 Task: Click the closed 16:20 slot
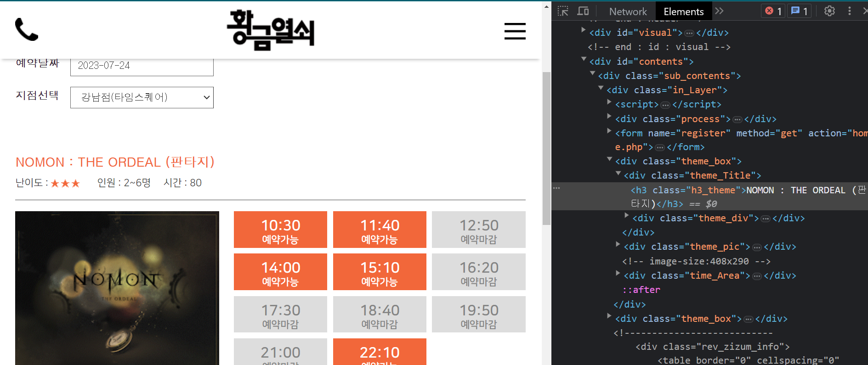pos(479,272)
